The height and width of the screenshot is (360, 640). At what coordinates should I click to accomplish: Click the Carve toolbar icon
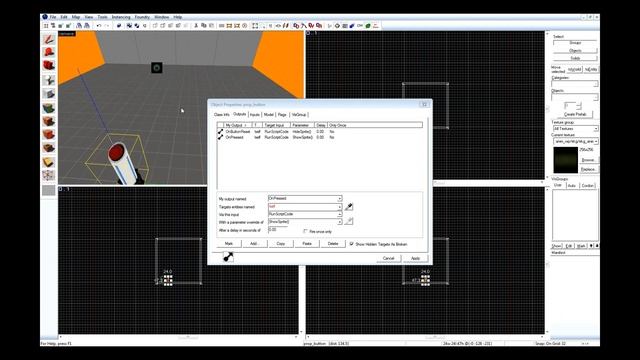(119, 26)
